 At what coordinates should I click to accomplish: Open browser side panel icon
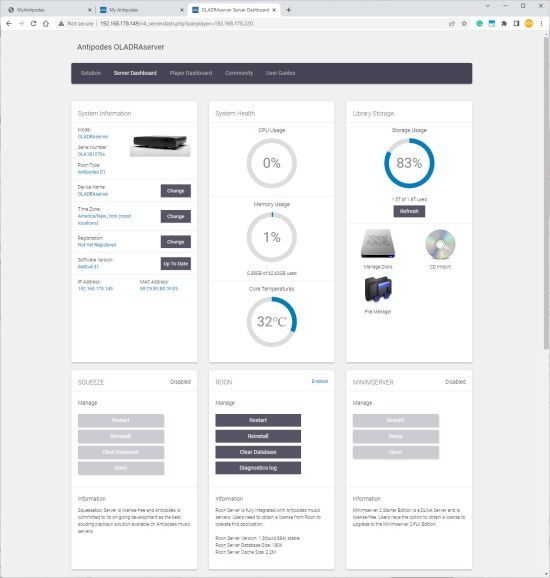pyautogui.click(x=516, y=24)
